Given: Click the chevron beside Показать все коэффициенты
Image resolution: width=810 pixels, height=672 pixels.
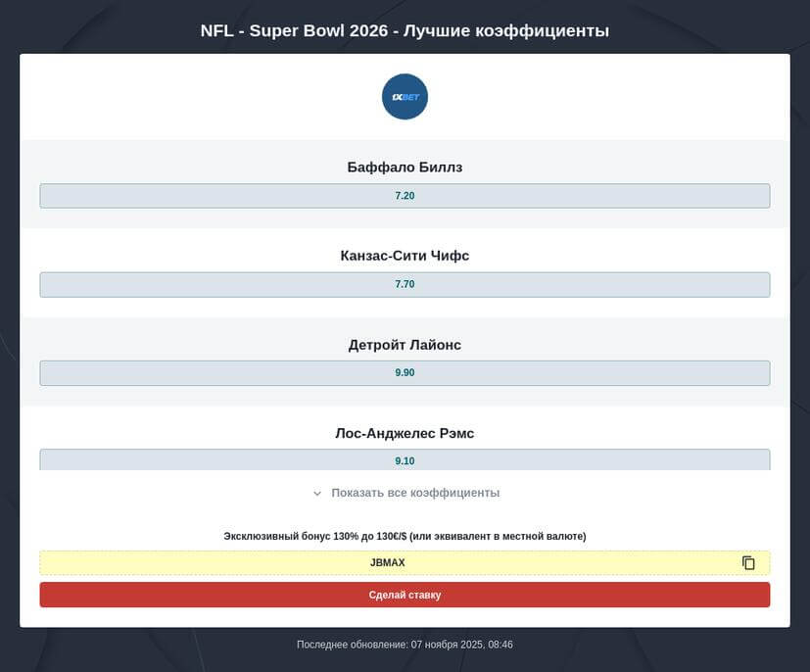Looking at the screenshot, I should (317, 494).
